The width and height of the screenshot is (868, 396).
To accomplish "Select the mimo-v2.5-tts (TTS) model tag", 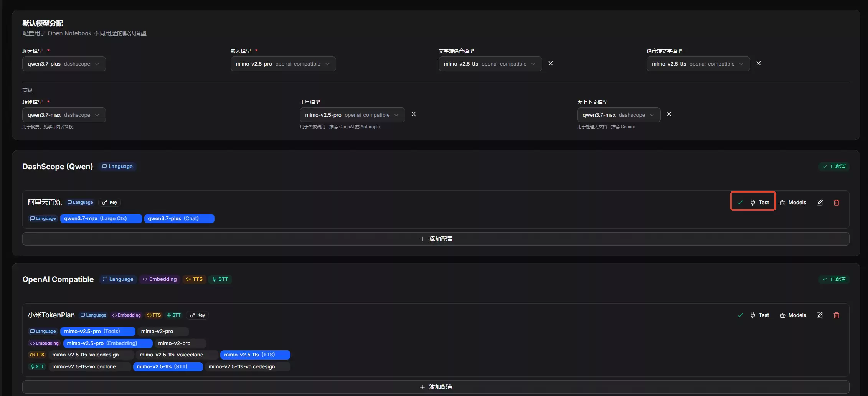I will coord(255,355).
